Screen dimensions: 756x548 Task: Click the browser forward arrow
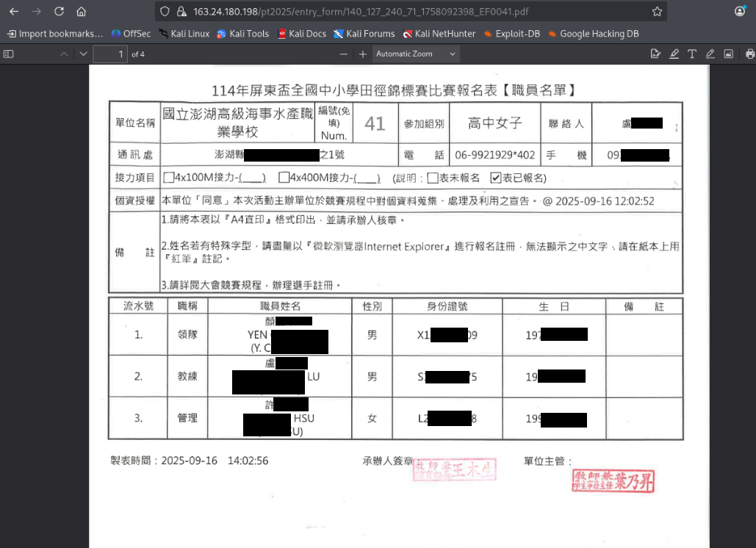click(37, 12)
